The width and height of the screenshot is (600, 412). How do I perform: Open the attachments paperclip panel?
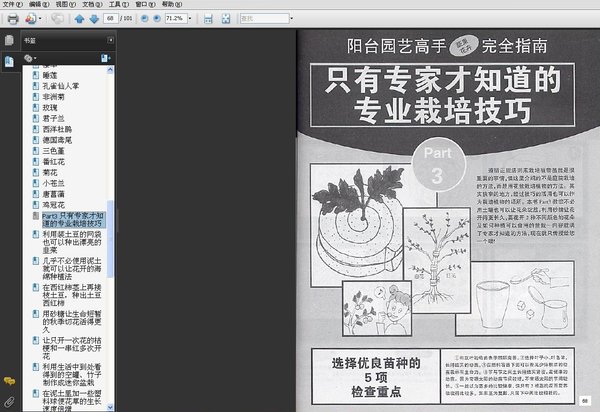[9, 402]
